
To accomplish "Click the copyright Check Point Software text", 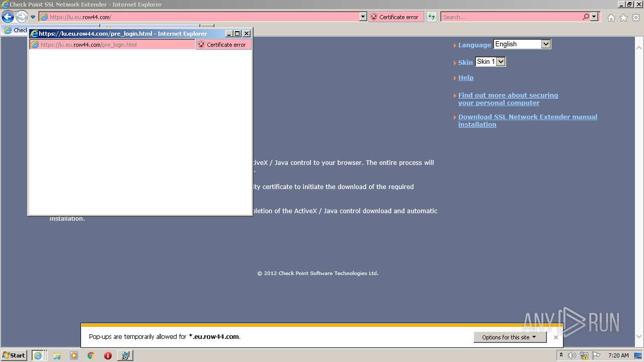I will coord(318,274).
